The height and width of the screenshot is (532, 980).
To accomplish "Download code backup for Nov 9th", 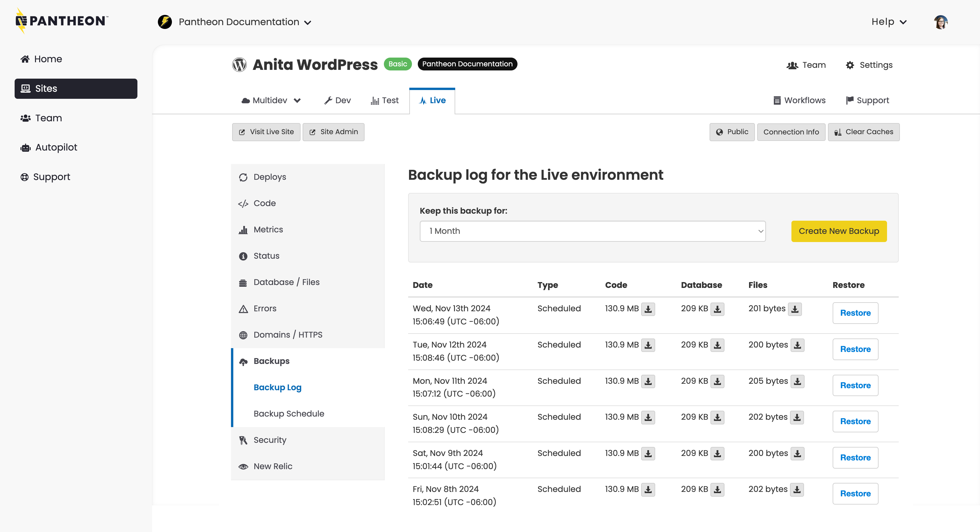I will coord(648,454).
